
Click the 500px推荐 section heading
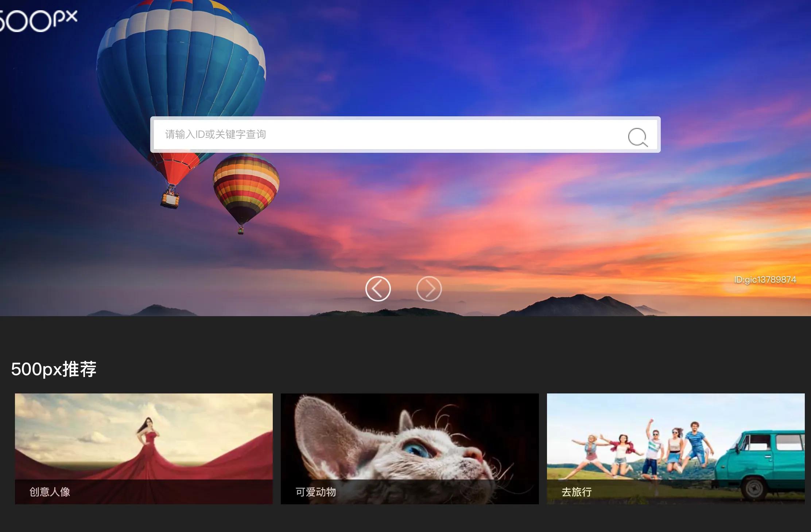coord(54,369)
